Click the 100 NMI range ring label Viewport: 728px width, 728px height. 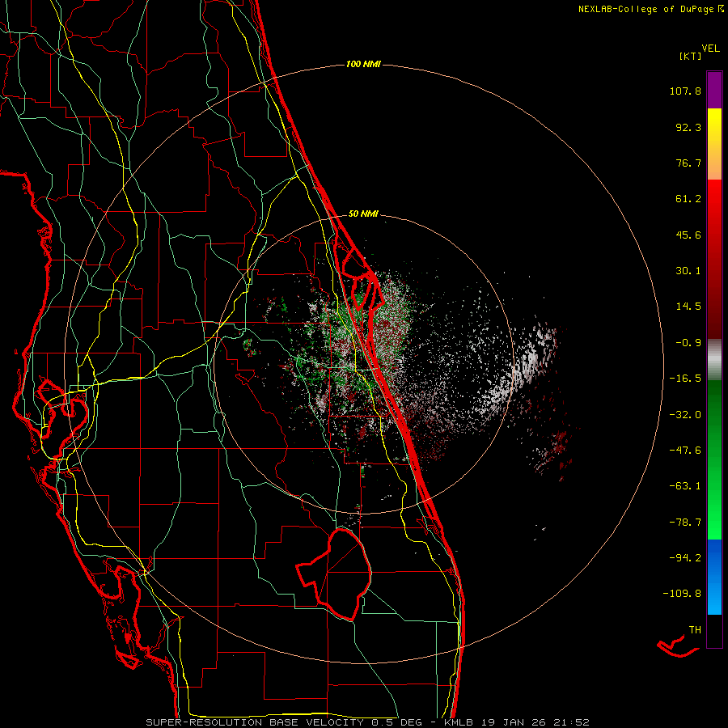(x=363, y=64)
